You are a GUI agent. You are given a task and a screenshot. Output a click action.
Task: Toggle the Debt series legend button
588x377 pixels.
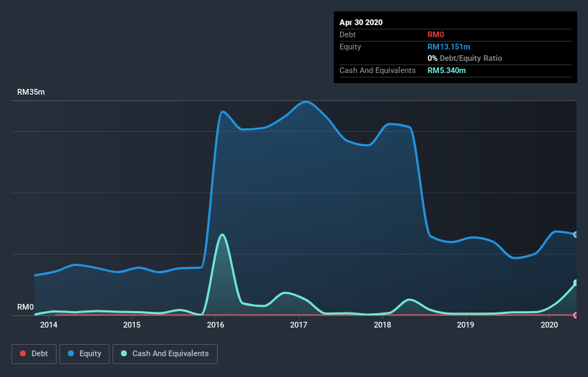click(x=34, y=354)
